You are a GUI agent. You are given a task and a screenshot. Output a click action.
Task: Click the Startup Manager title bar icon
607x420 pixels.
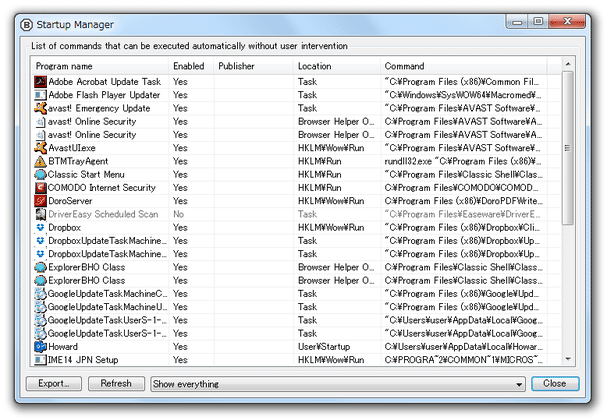coord(26,25)
